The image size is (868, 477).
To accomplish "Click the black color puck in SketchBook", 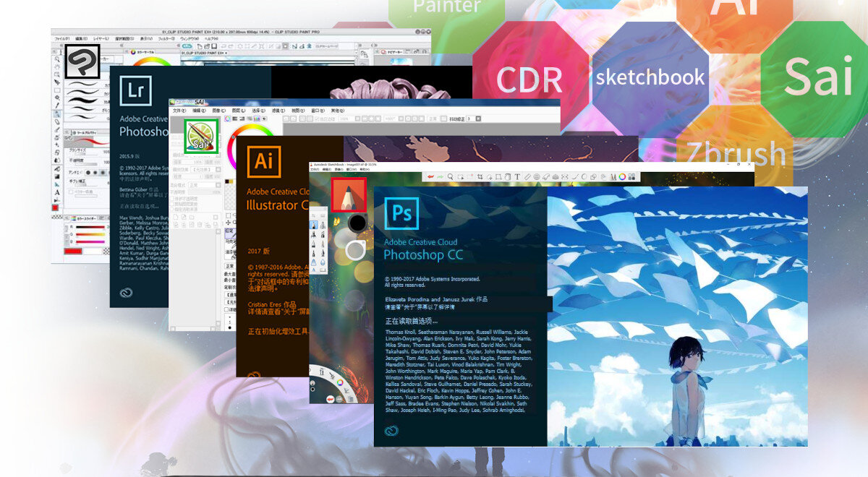I will coord(357,223).
